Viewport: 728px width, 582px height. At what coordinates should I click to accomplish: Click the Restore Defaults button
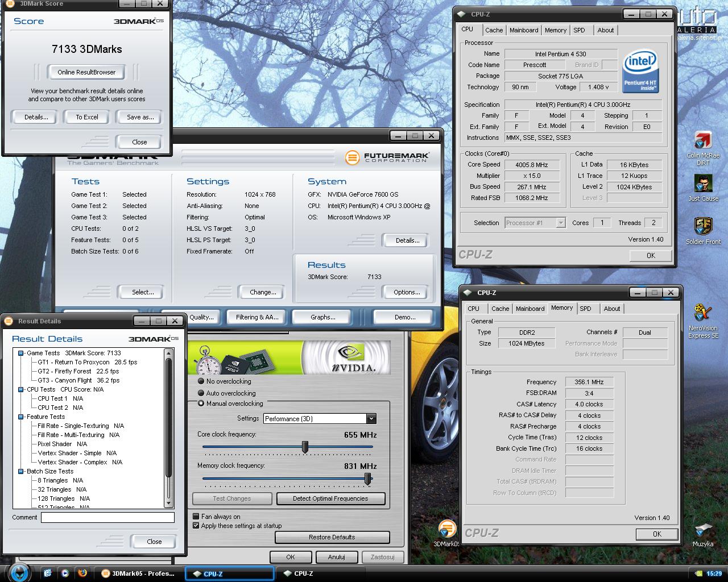[332, 537]
